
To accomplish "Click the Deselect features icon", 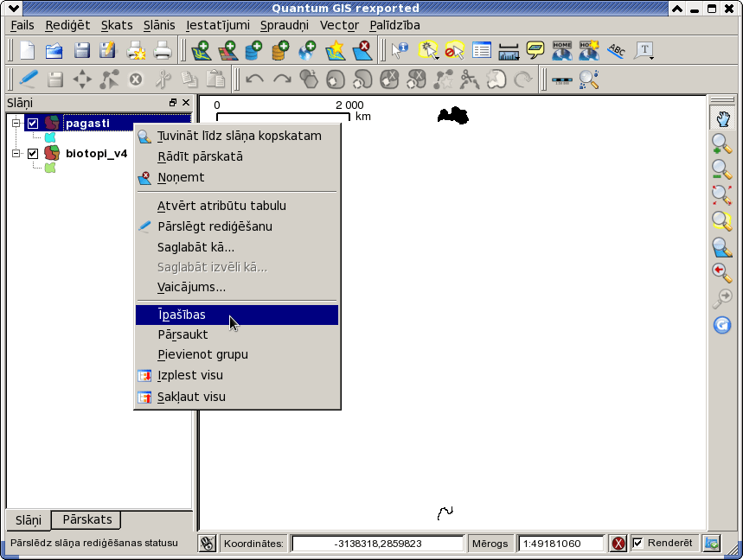I will click(x=455, y=50).
